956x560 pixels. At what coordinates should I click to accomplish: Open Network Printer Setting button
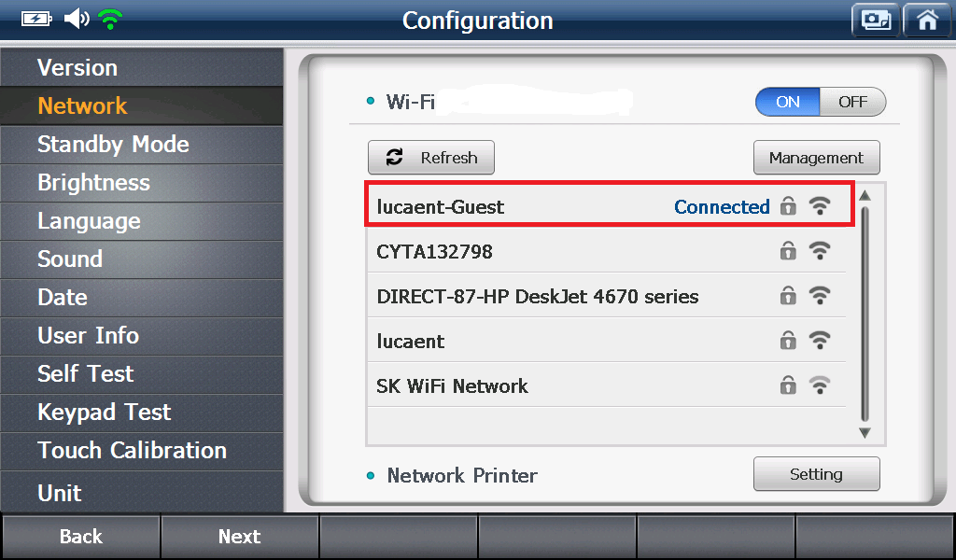(x=816, y=474)
